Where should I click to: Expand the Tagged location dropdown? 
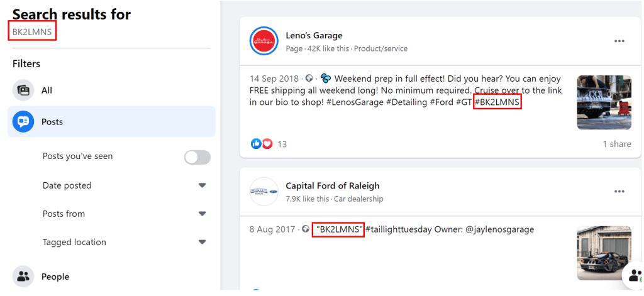pyautogui.click(x=202, y=242)
